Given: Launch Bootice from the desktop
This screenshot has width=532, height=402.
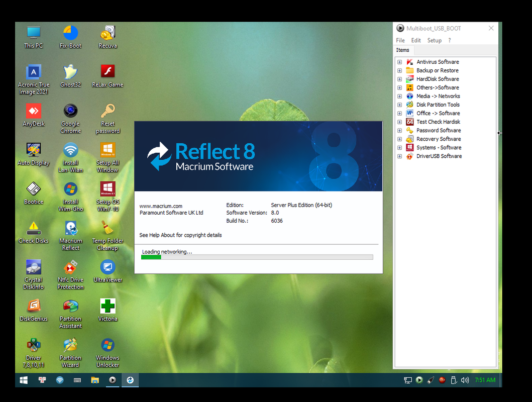Looking at the screenshot, I should [x=34, y=193].
